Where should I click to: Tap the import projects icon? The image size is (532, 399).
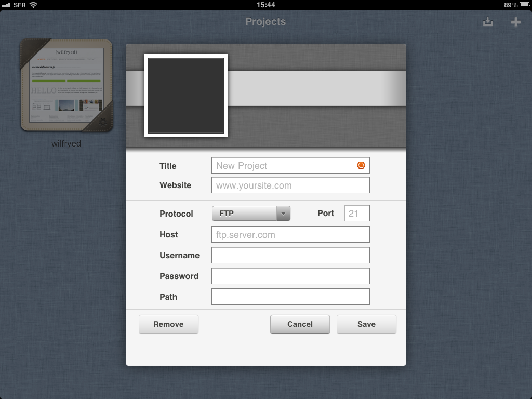click(x=487, y=22)
